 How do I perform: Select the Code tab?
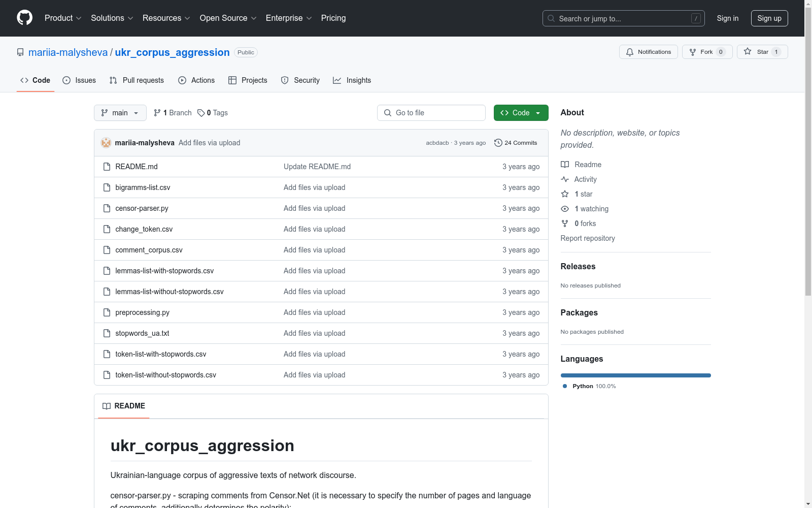tap(36, 80)
